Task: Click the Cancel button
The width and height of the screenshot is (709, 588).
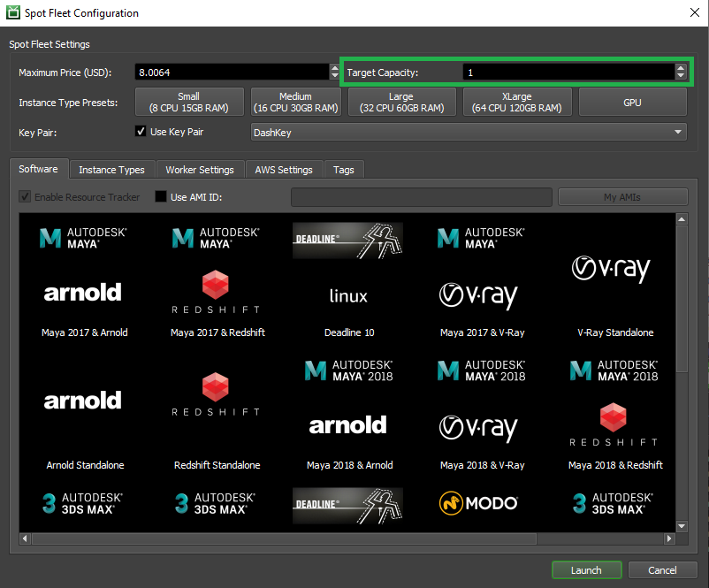Action: point(662,570)
